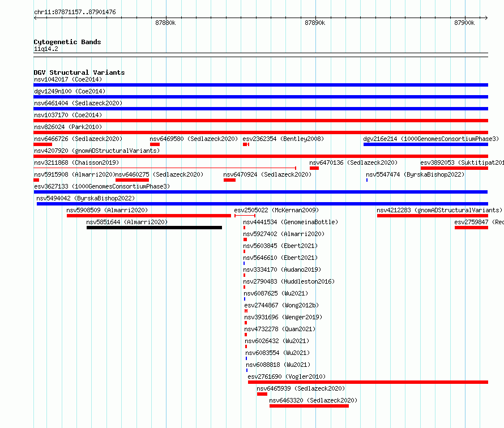Viewport: 504px width, 428px height.
Task: Select nsv6469580 (Sedlazeck2020) variant label
Action: tap(194, 139)
